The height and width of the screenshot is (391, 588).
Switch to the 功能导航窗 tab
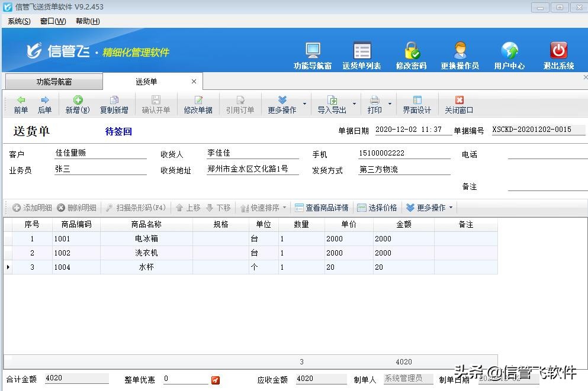[x=53, y=81]
